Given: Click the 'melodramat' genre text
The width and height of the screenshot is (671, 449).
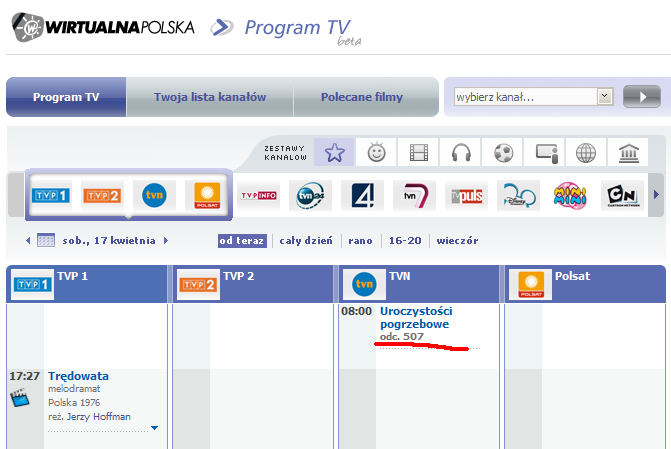Looking at the screenshot, I should coord(74,389).
